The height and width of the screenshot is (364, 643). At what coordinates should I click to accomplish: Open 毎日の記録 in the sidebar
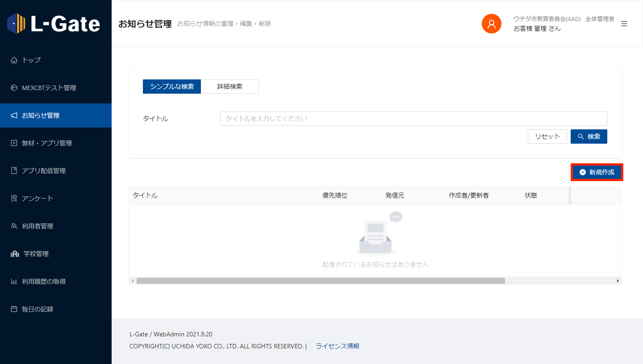pos(38,309)
